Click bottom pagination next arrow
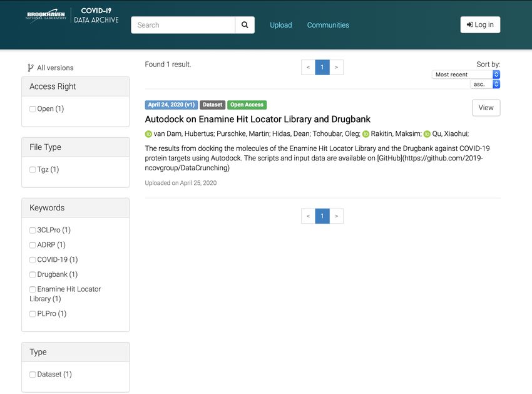 pyautogui.click(x=336, y=216)
